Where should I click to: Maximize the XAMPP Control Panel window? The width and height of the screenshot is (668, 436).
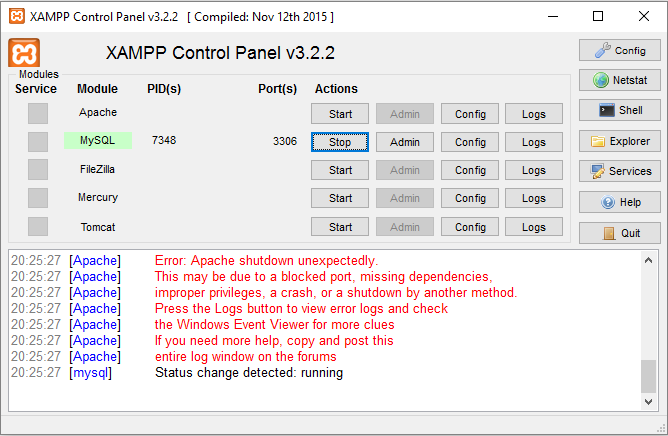[598, 16]
